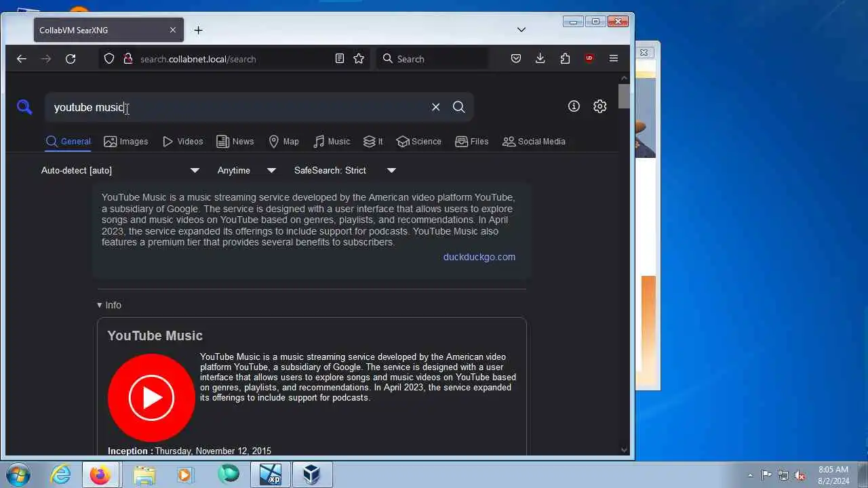Bookmark this page with the star

tap(359, 59)
